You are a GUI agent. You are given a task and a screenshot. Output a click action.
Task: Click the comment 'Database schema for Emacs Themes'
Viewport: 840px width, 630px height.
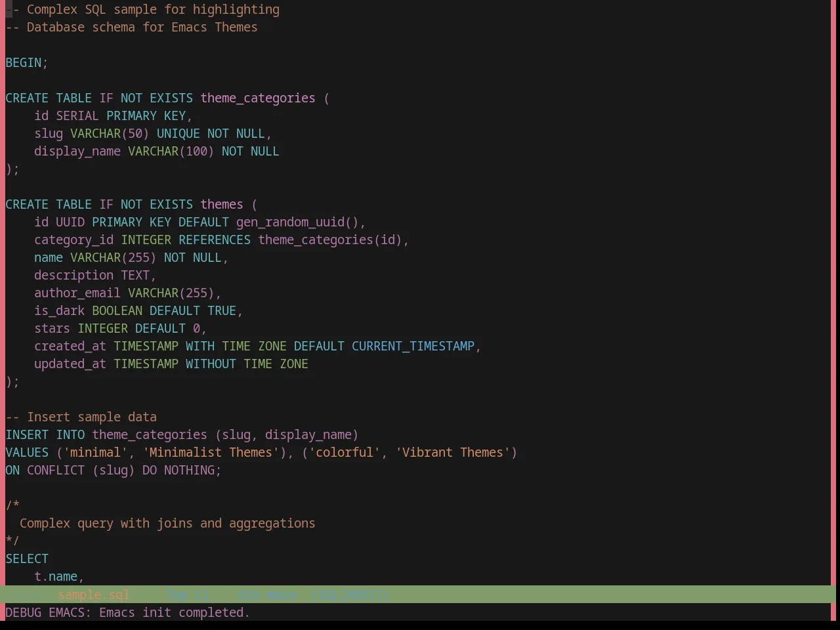point(142,27)
